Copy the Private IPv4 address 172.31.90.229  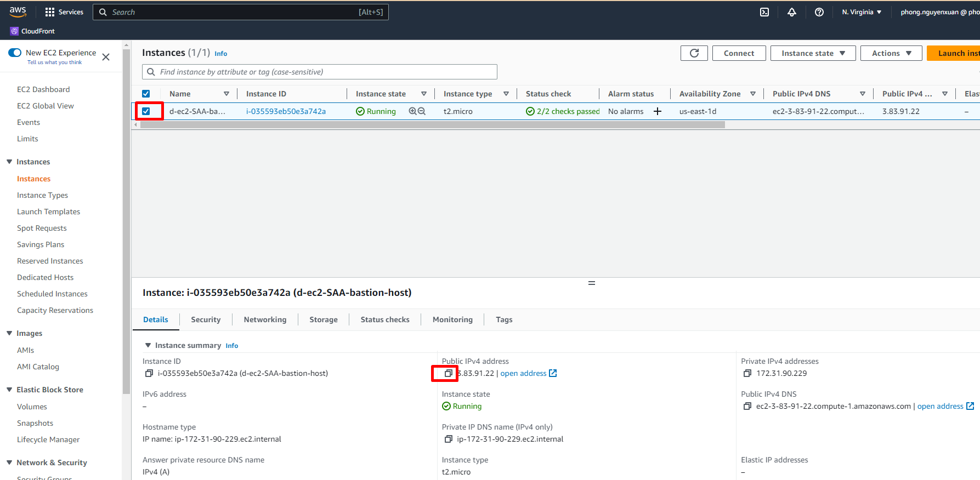tap(747, 373)
